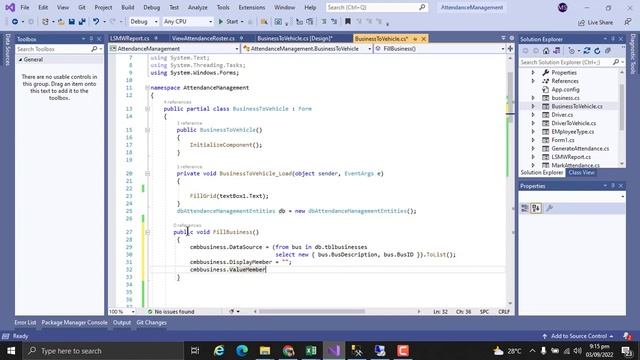Click the Navigate Backward toolbar icon
The height and width of the screenshot is (360, 640).
point(15,22)
